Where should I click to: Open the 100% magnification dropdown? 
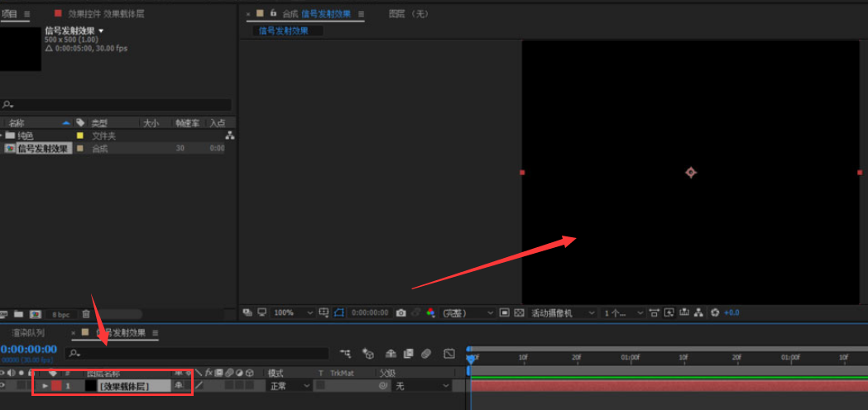[x=294, y=313]
